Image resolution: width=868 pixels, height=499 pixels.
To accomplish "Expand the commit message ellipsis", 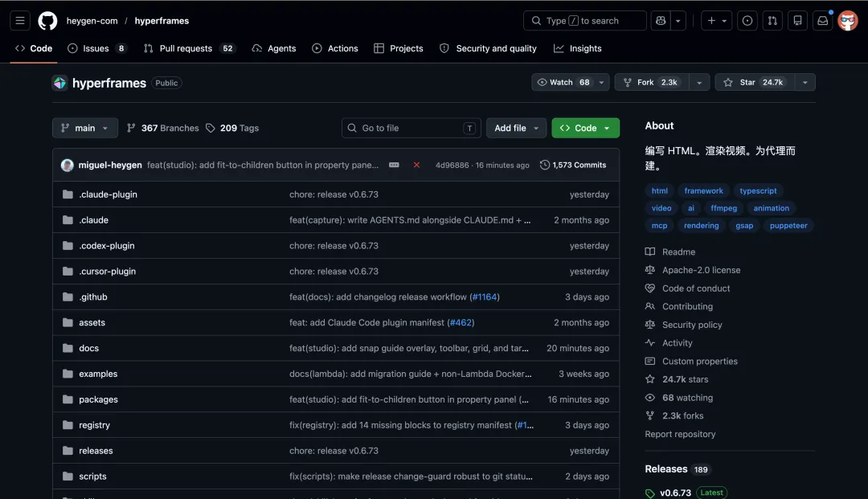I will click(394, 165).
